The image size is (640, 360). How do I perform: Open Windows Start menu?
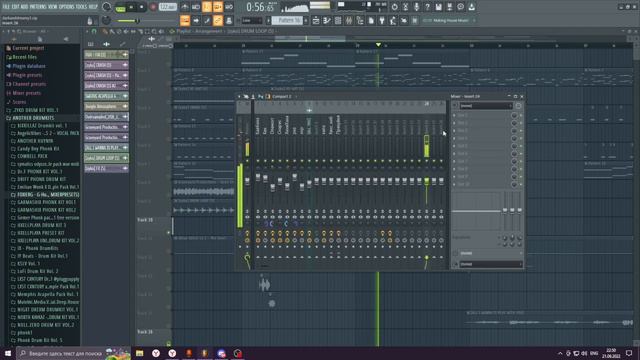click(x=8, y=353)
